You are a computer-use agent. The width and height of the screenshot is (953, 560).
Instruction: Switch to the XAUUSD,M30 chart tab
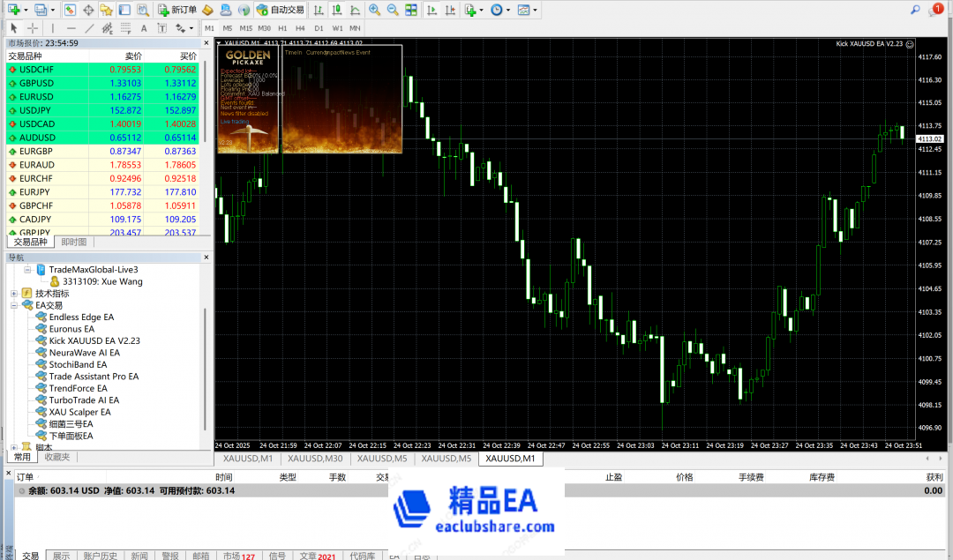tap(315, 459)
